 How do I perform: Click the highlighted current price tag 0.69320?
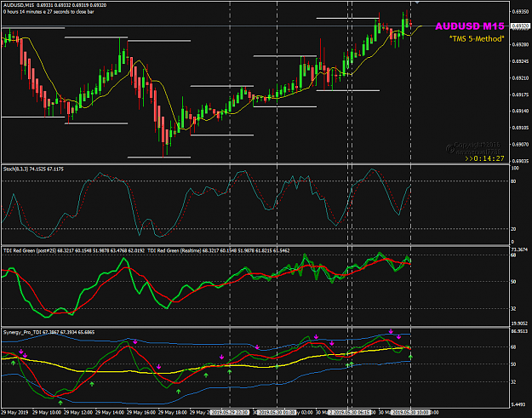click(520, 26)
